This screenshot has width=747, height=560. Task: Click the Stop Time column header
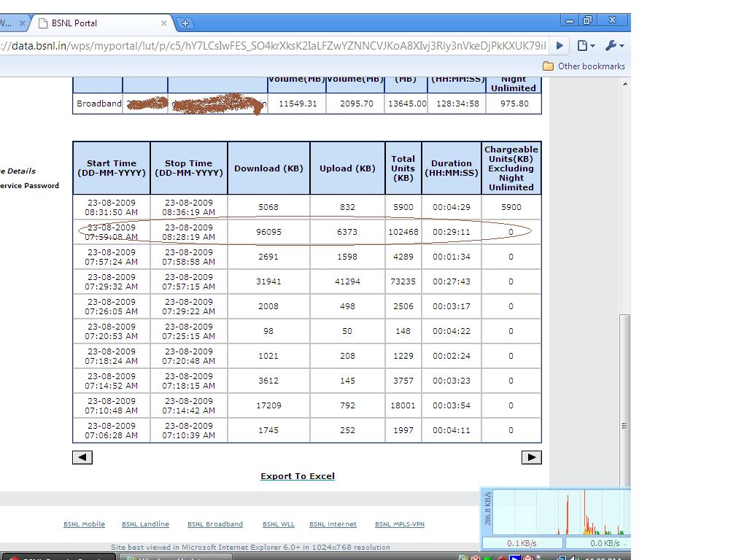(189, 168)
